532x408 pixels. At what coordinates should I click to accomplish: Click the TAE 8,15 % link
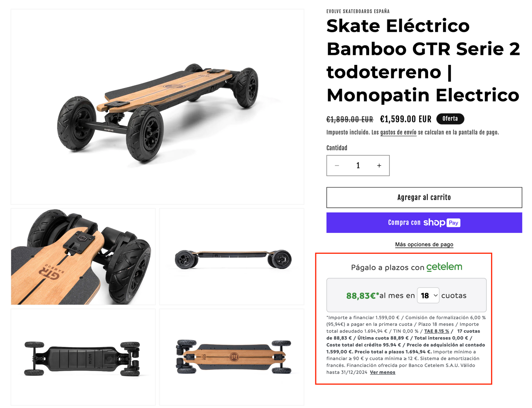pos(437,331)
